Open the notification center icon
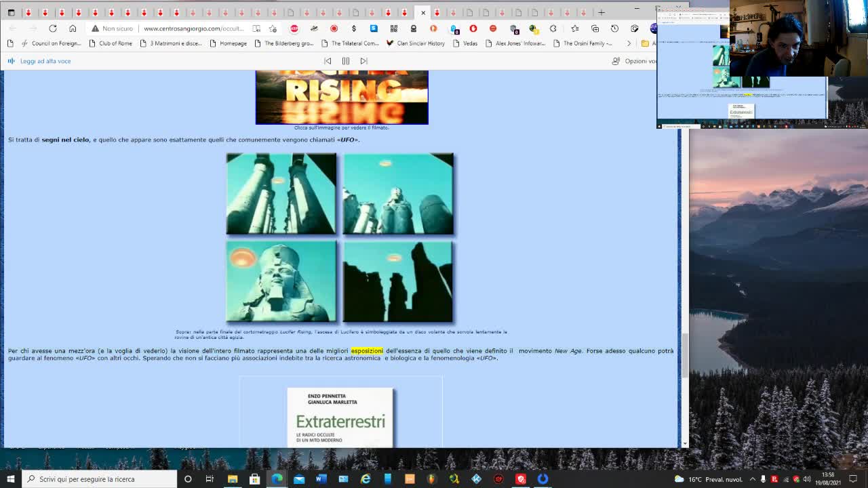The height and width of the screenshot is (488, 868). tap(853, 479)
